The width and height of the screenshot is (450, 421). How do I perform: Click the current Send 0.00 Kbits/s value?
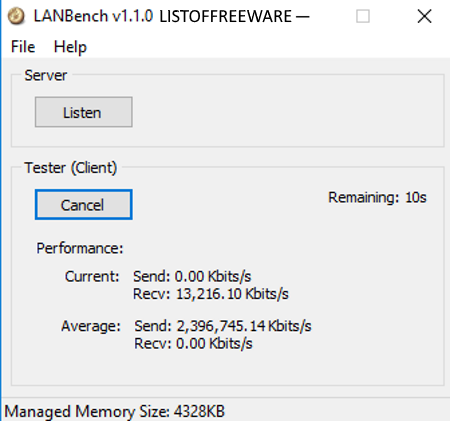pos(192,276)
